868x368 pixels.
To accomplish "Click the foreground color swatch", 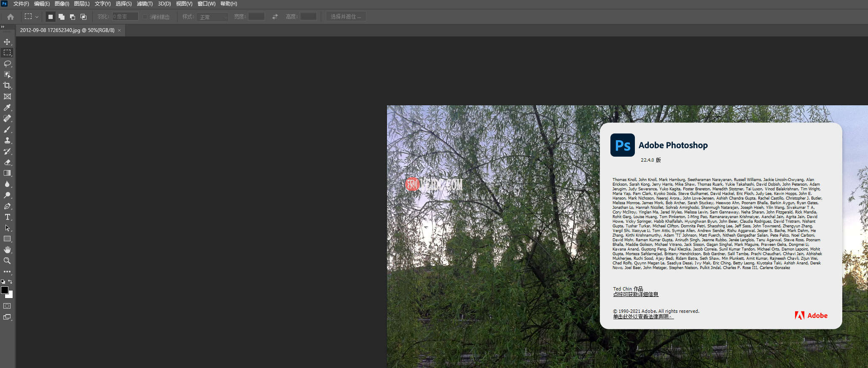I will (x=5, y=290).
